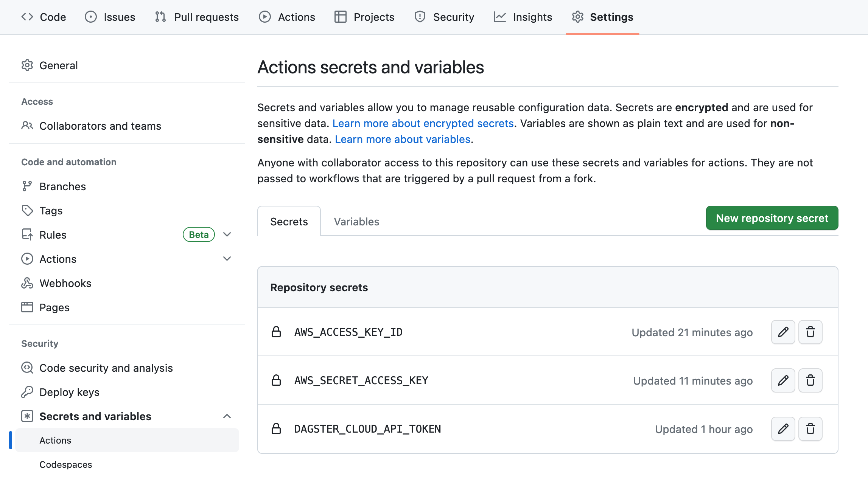Screen dimensions: 868x478
Task: Click the trash icon beside DAGSTER_CLOUD_API_TOKEN
Action: click(810, 429)
